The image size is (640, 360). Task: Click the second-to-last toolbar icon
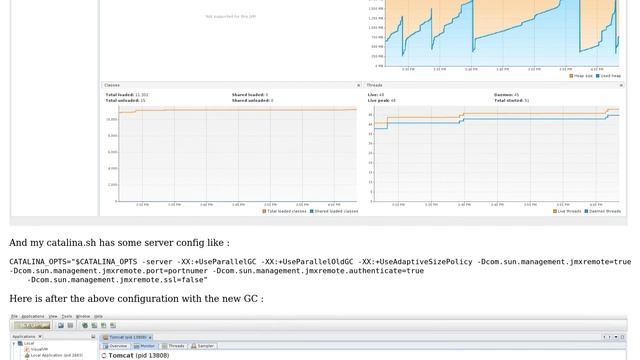pos(104,325)
